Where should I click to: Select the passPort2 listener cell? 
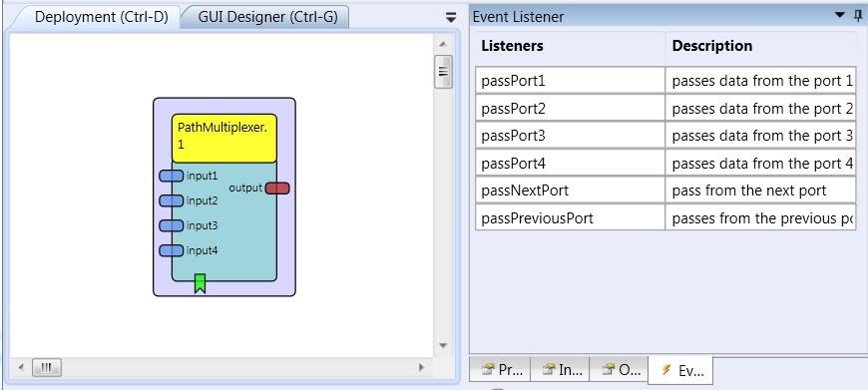(570, 109)
